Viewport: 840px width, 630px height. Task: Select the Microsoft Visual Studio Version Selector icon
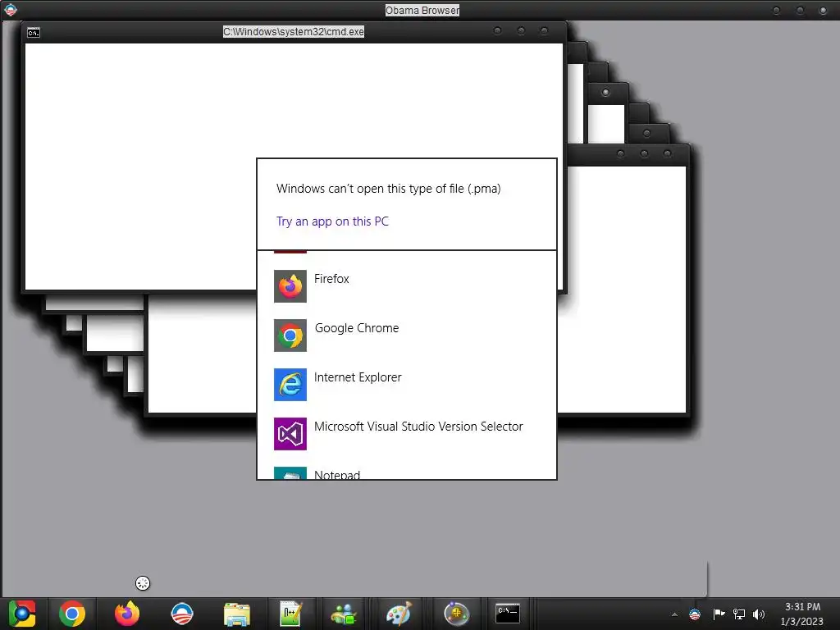tap(290, 434)
